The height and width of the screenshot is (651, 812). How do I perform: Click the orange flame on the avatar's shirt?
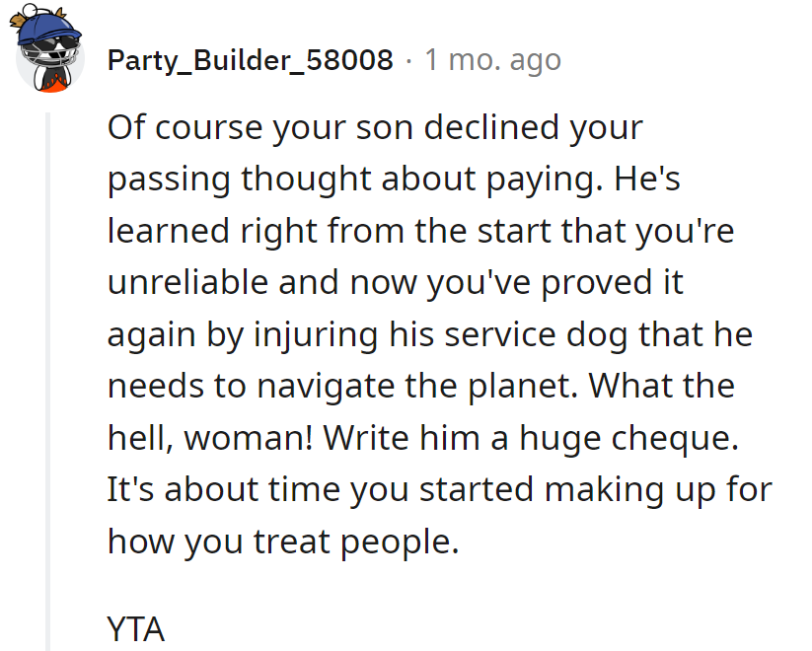tap(52, 83)
